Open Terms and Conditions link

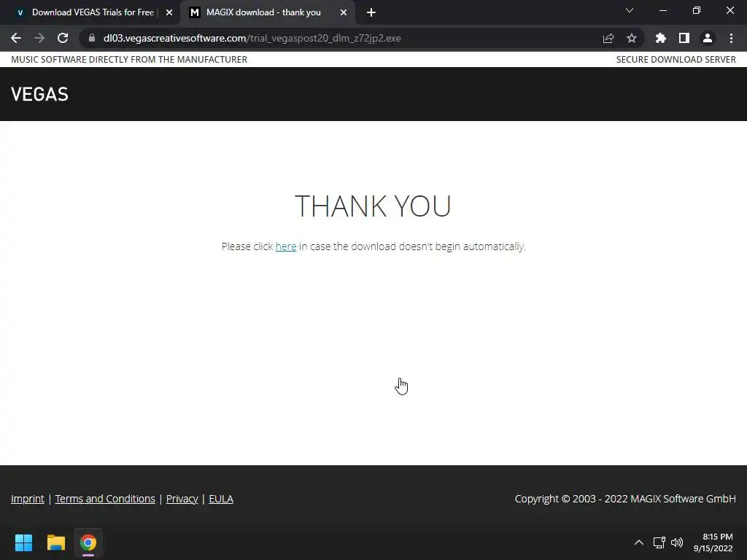(105, 499)
